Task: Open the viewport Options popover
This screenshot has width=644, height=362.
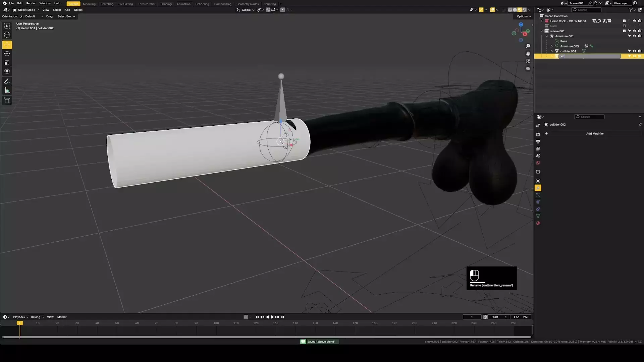Action: [x=524, y=16]
